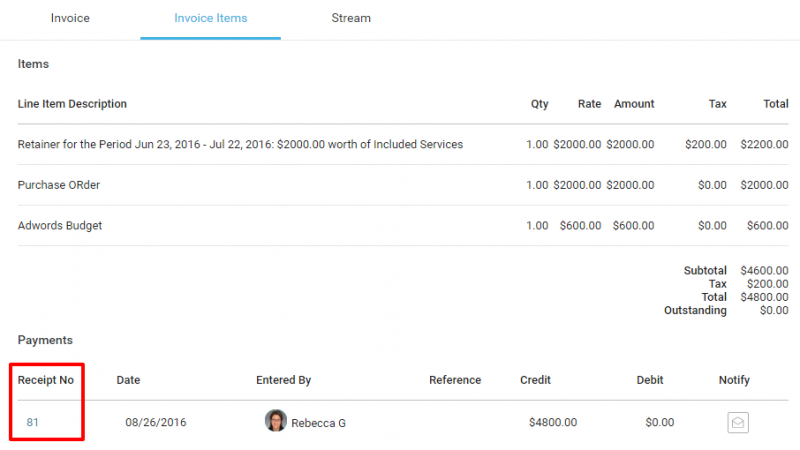Click the Line Item Description header

click(x=72, y=104)
